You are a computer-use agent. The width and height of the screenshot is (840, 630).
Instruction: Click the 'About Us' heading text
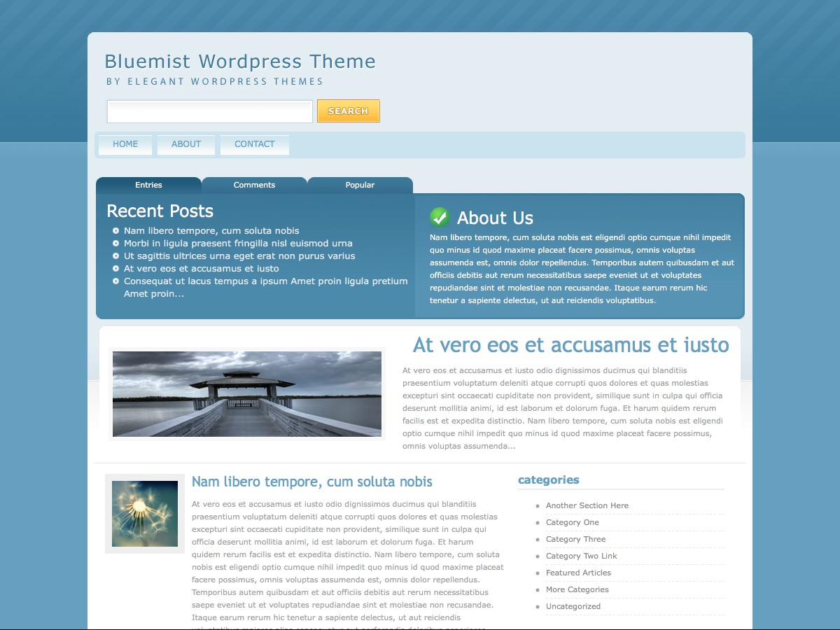(x=495, y=218)
